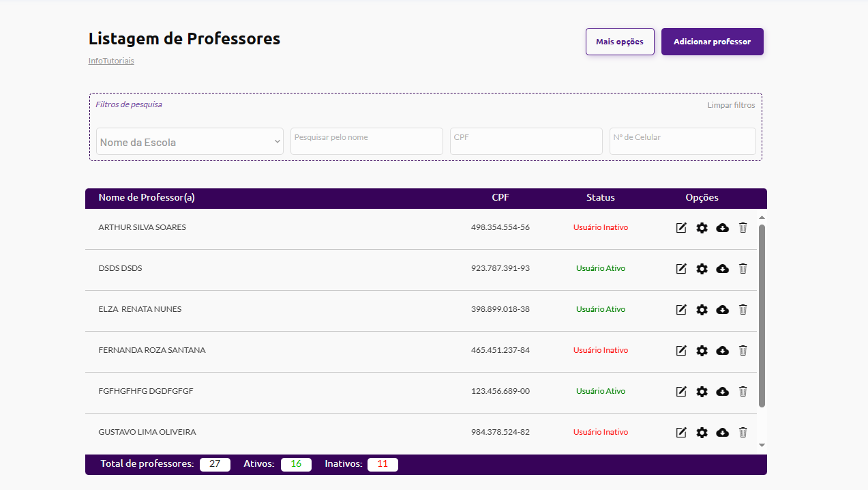Click cloud download for Fernanda Roza Santana
Viewport: 868px width, 490px height.
[x=723, y=351]
